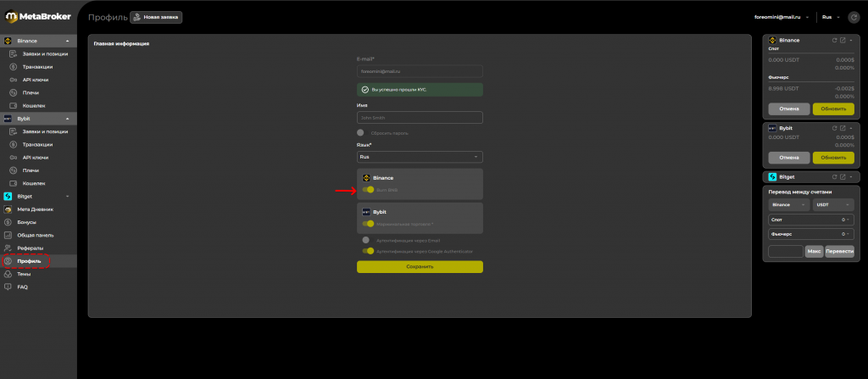Open the Спот account dropdown
The width and height of the screenshot is (868, 379).
click(811, 220)
